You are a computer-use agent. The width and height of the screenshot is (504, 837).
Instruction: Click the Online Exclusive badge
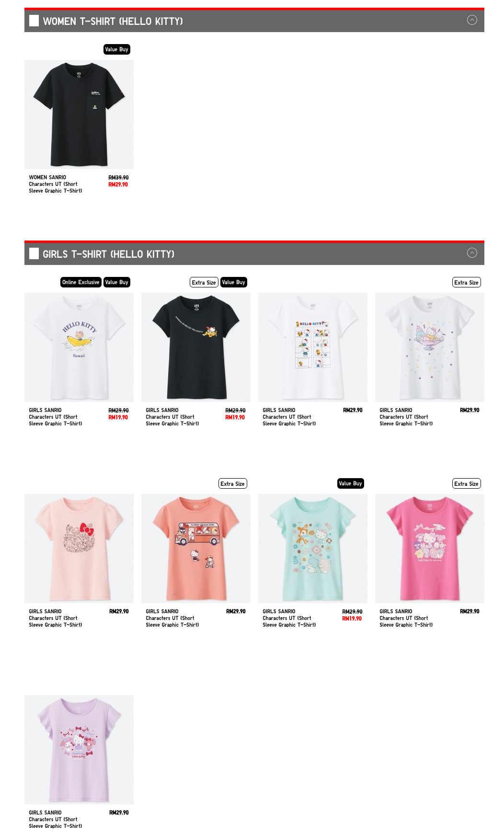(81, 282)
